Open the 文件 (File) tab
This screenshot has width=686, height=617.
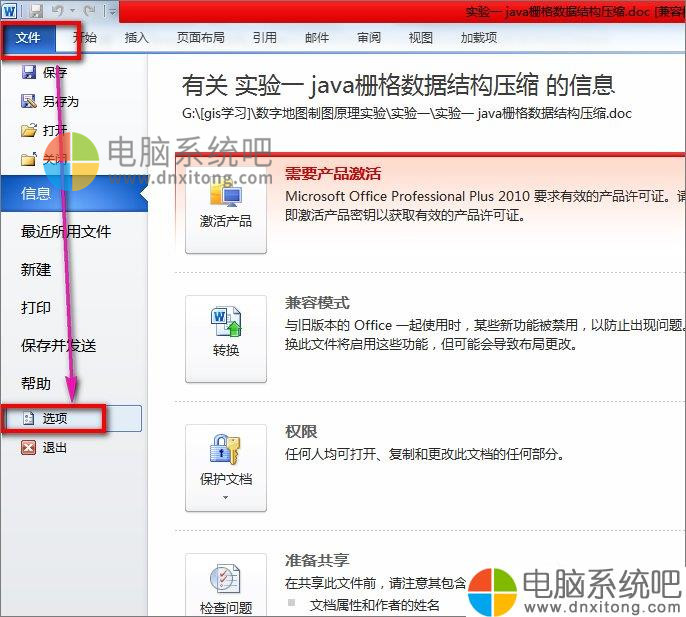pos(28,38)
